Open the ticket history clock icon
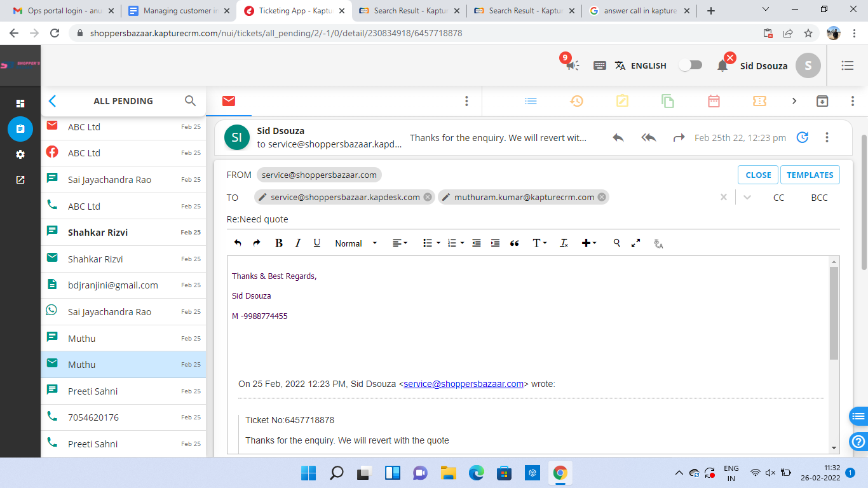The image size is (868, 488). tap(576, 101)
